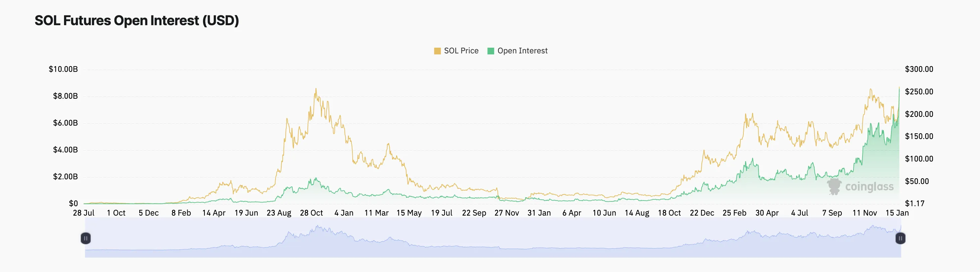
Task: Click the 25 Feb date axis label
Action: click(x=734, y=213)
